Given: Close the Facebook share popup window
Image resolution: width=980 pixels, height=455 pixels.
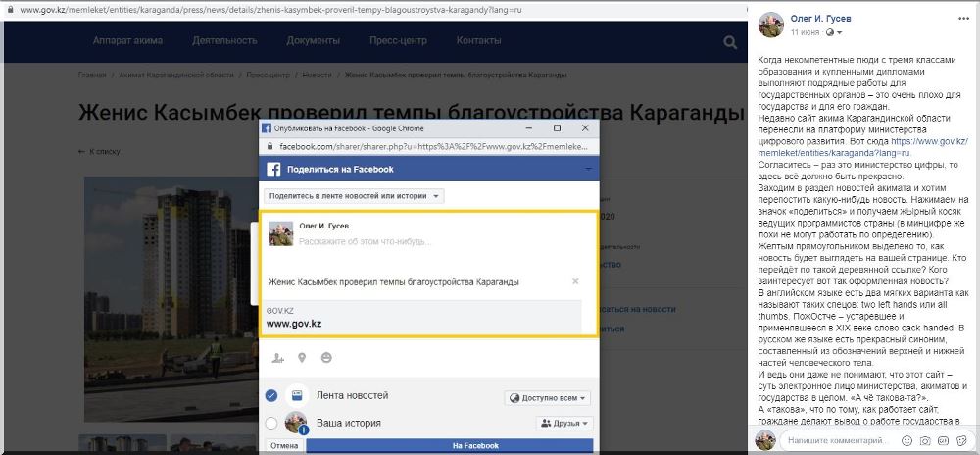Looking at the screenshot, I should 585,128.
